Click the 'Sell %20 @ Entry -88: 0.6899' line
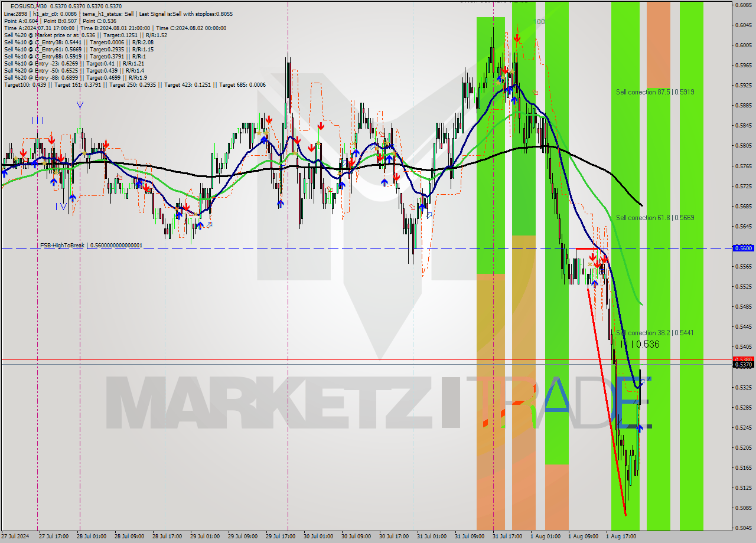Viewport: 756px width, 543px height. 76,77
